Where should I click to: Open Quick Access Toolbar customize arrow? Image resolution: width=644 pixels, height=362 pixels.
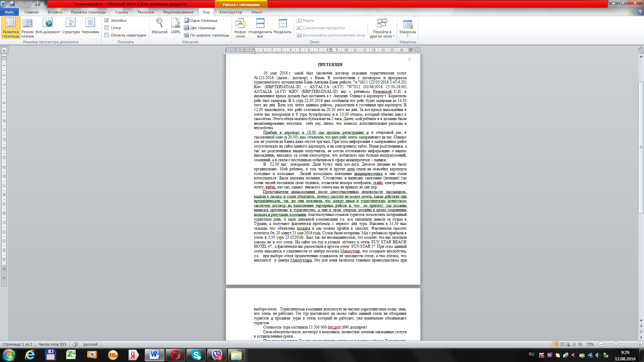[45, 4]
